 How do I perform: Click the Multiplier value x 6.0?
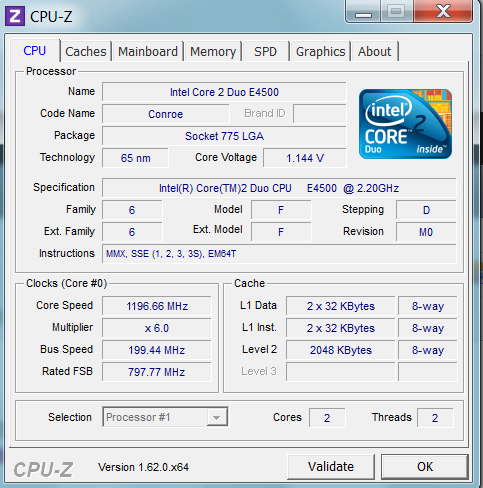157,328
